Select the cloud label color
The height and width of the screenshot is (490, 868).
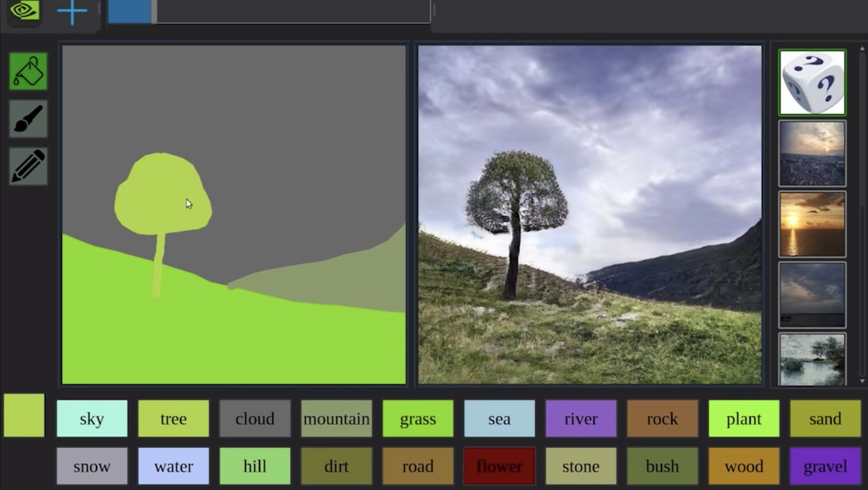coord(255,418)
